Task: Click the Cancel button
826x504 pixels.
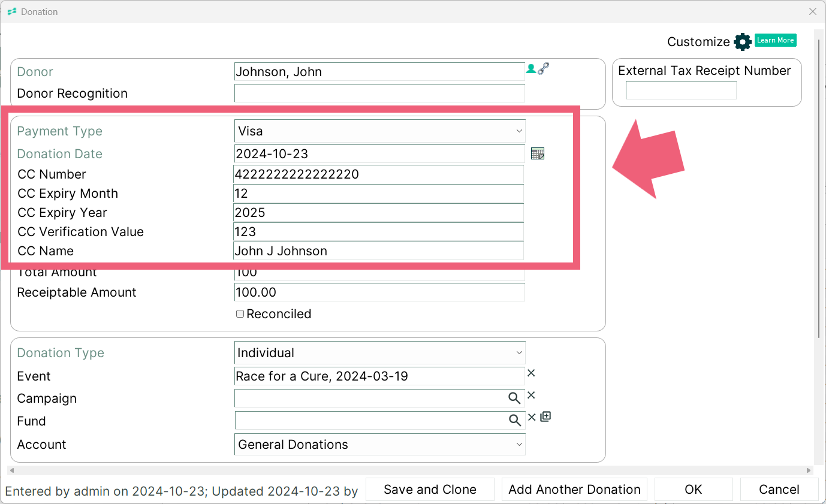Action: (779, 490)
